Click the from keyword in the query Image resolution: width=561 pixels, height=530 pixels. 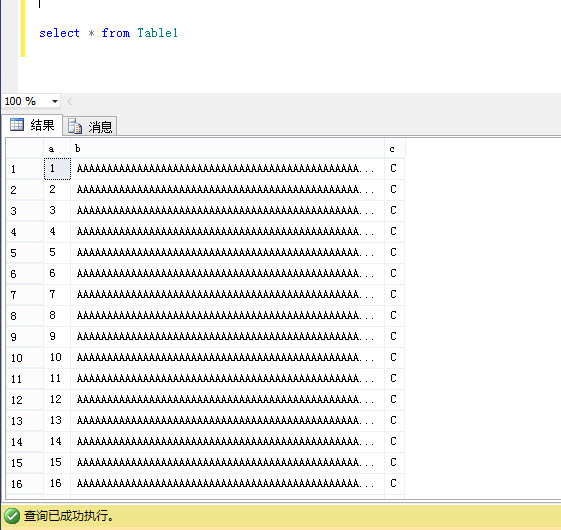click(x=116, y=33)
